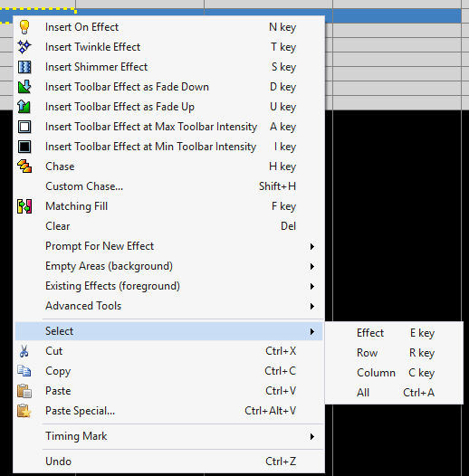The height and width of the screenshot is (476, 469).
Task: Choose Cut from the menu
Action: (168, 351)
